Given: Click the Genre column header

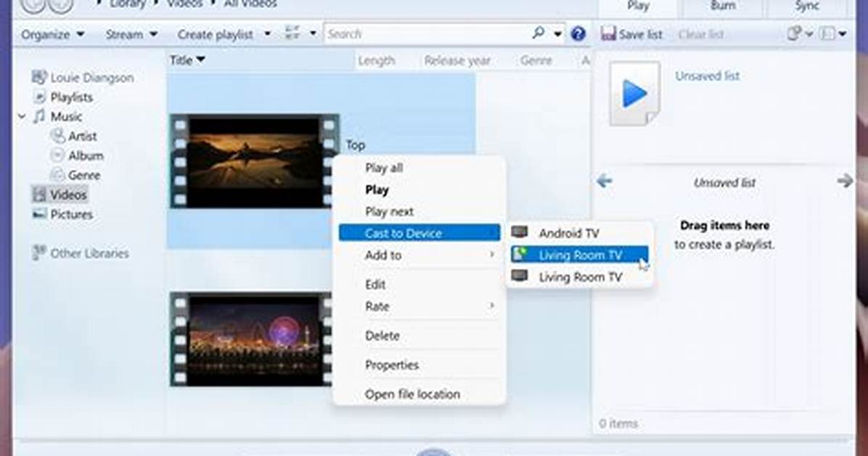Looking at the screenshot, I should tap(536, 61).
